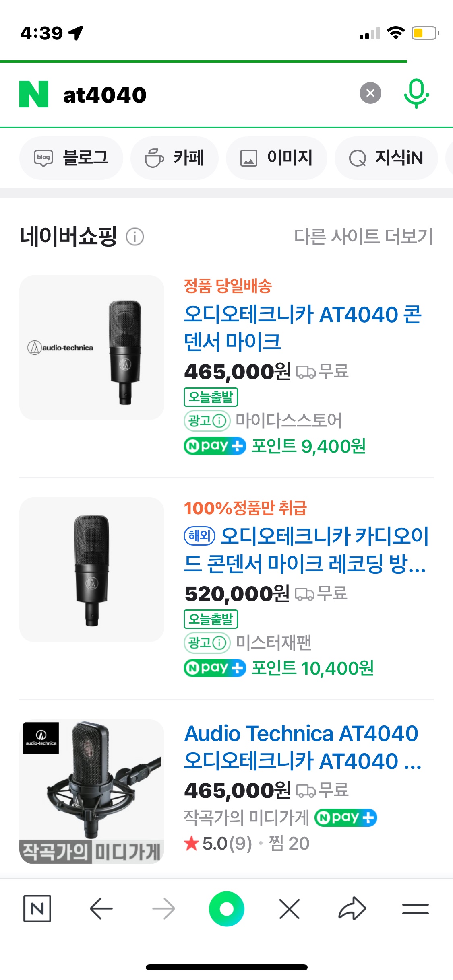This screenshot has width=453, height=980.
Task: Share this page with the share arrow
Action: click(352, 908)
